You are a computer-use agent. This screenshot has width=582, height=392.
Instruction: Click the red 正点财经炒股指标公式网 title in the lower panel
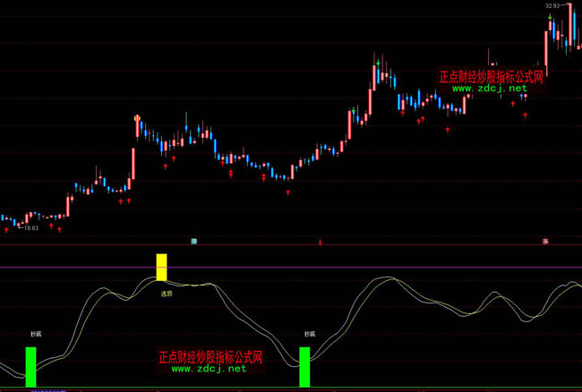click(210, 356)
